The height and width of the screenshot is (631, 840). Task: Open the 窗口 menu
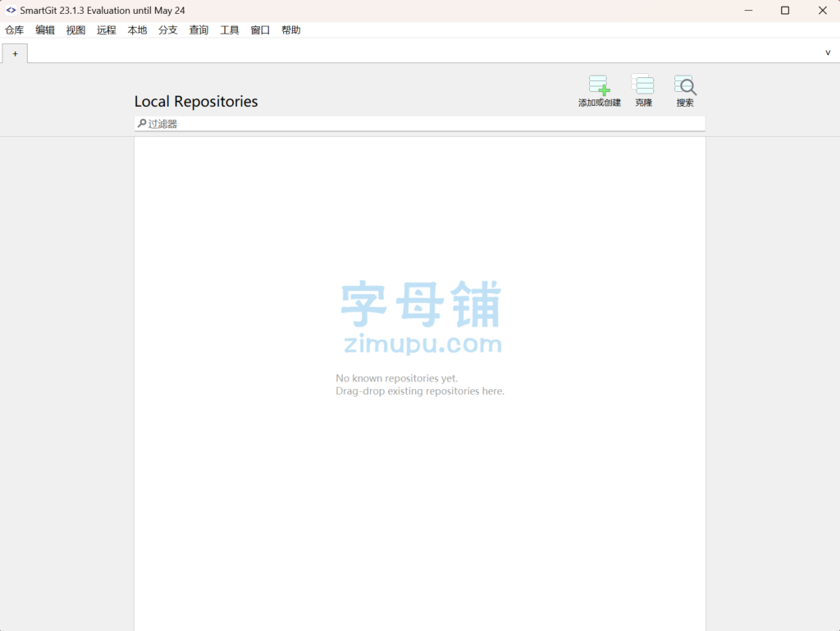[260, 30]
